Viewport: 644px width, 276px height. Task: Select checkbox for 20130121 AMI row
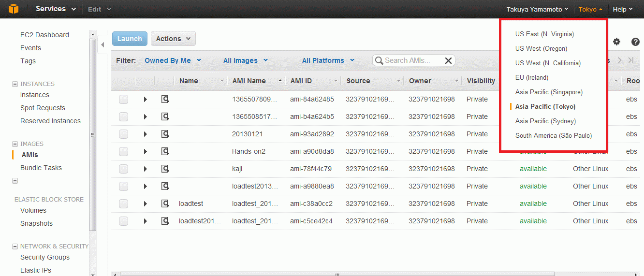pos(124,134)
